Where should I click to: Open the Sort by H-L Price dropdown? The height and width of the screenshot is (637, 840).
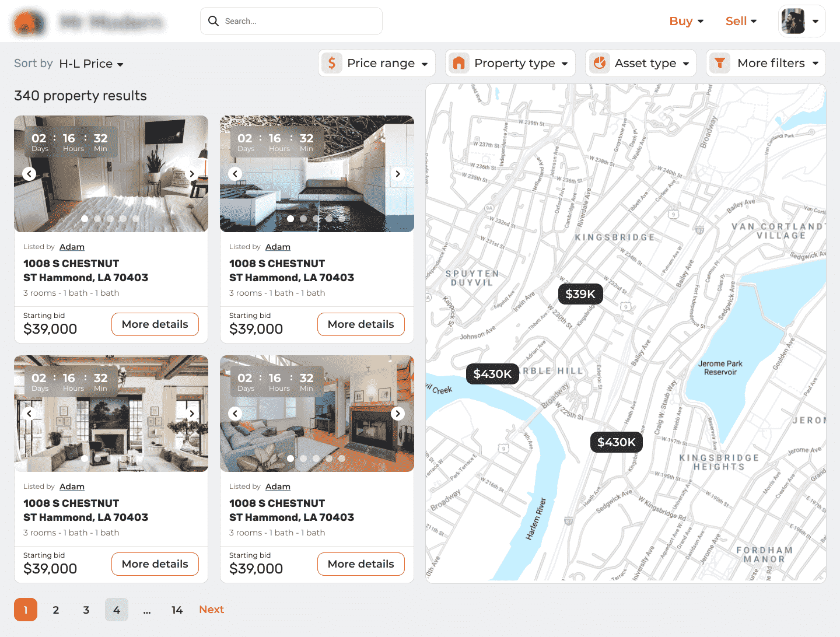[x=92, y=64]
